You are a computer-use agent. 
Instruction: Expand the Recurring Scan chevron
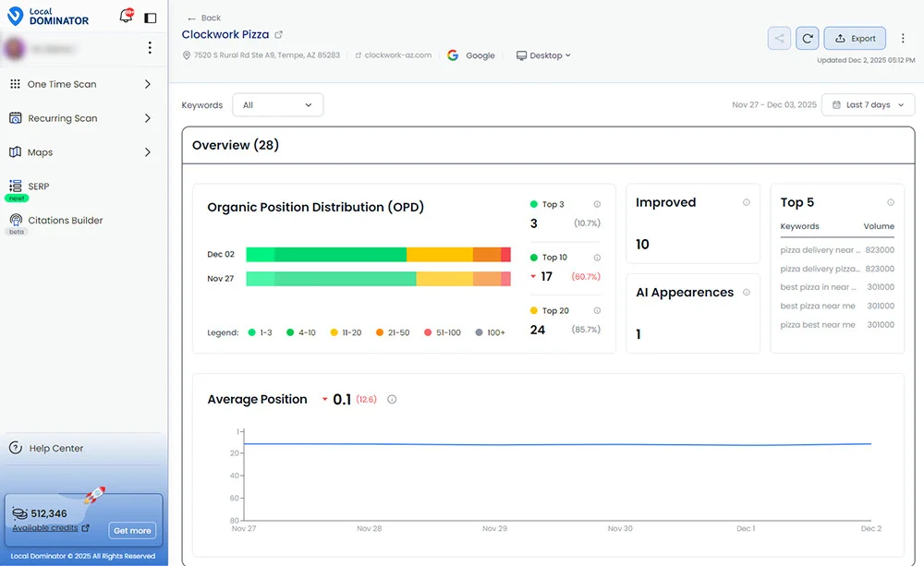(x=147, y=118)
